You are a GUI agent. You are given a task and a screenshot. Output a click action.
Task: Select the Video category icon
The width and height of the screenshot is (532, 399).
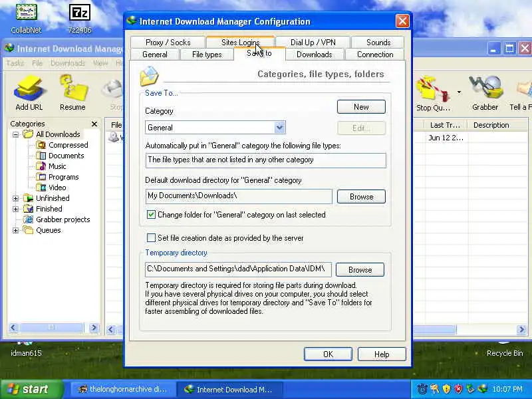[41, 188]
